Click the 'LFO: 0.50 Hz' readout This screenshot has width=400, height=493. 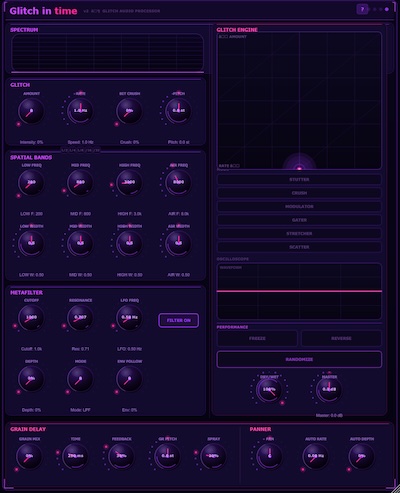point(129,349)
